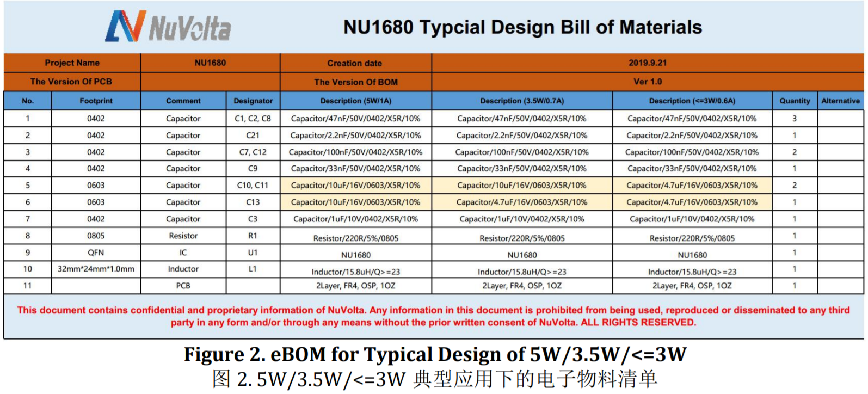Select designator cell 'L1'

[253, 269]
